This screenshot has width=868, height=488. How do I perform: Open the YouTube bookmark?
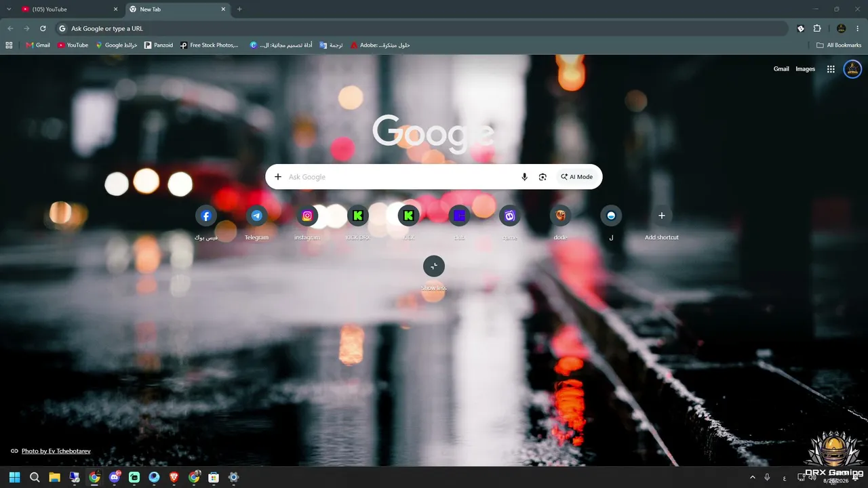point(73,45)
